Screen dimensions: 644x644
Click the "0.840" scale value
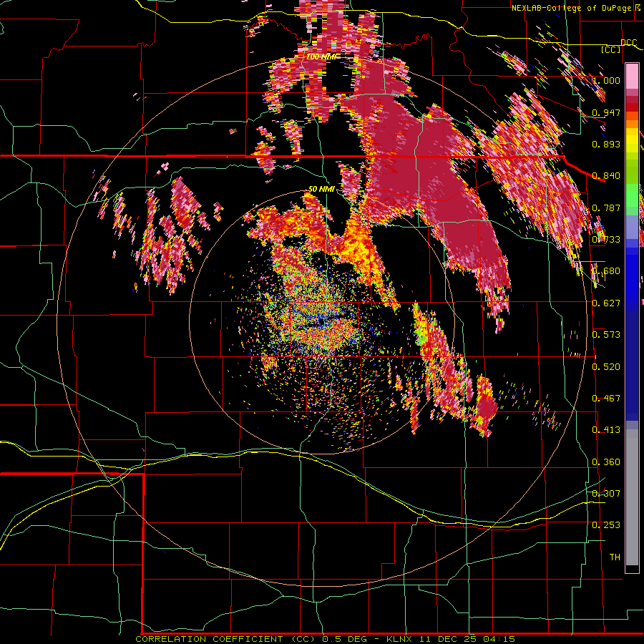[606, 176]
